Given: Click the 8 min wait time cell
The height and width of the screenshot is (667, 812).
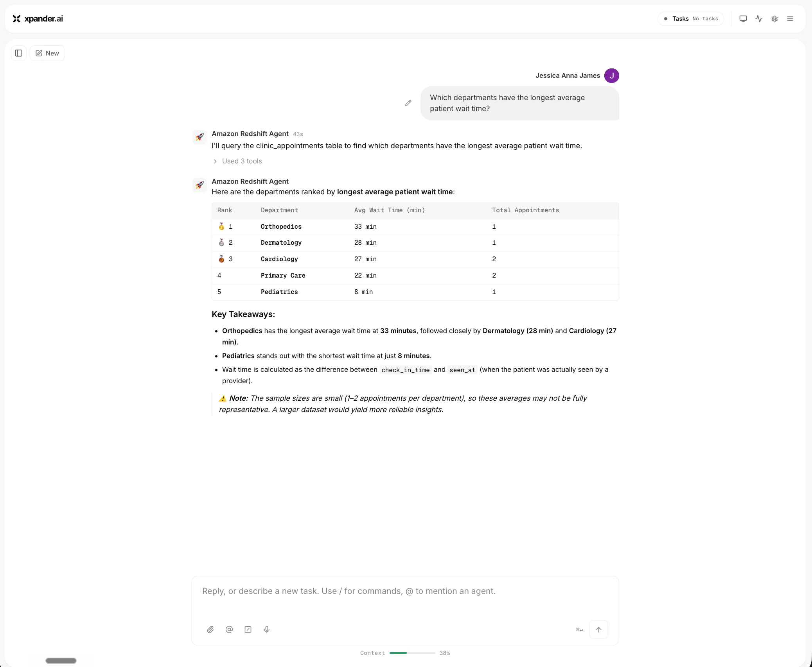Looking at the screenshot, I should 363,292.
